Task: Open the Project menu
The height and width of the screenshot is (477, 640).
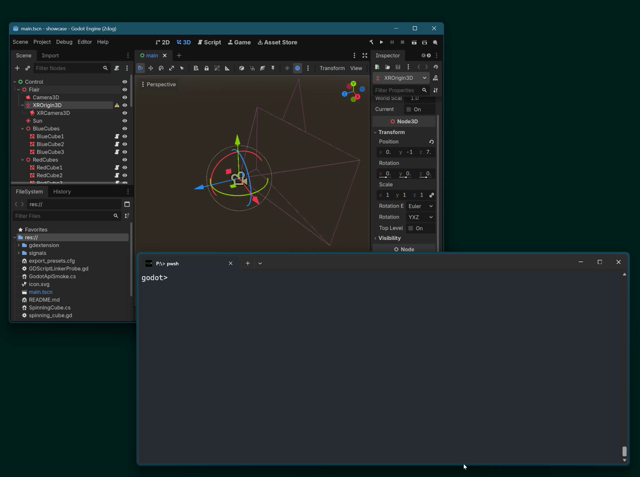Action: point(42,42)
